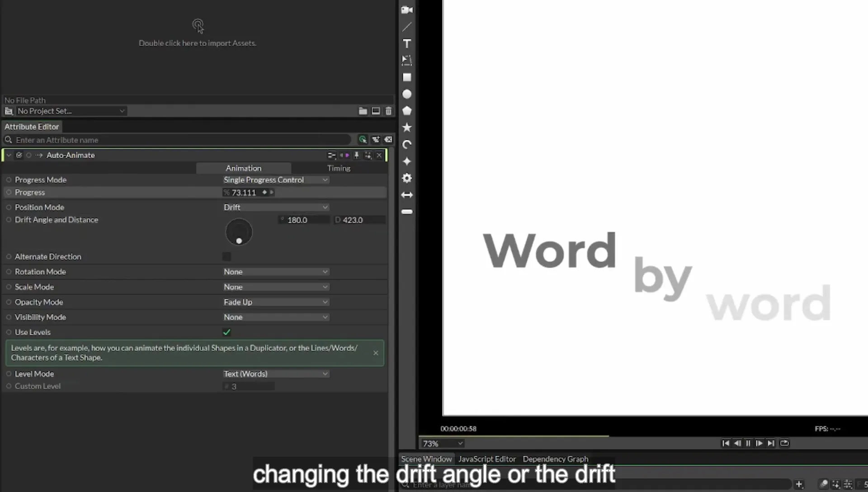Step forward one frame
This screenshot has height=492, width=868.
coord(759,443)
